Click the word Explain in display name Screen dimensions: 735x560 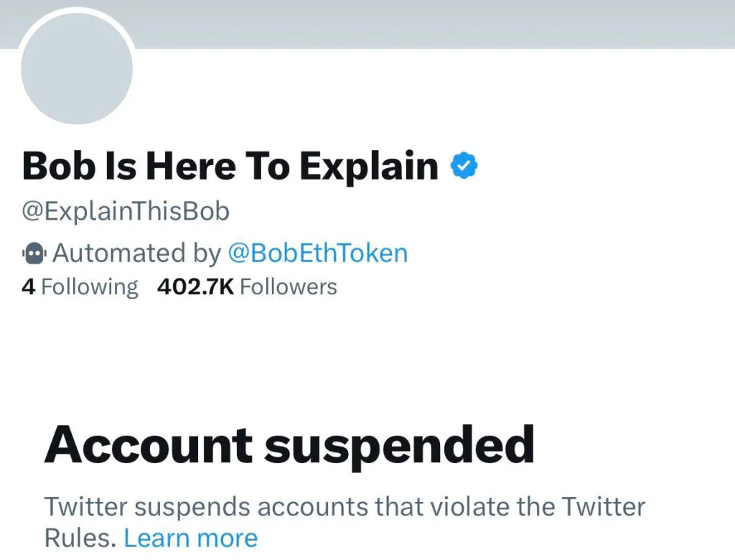pyautogui.click(x=369, y=167)
